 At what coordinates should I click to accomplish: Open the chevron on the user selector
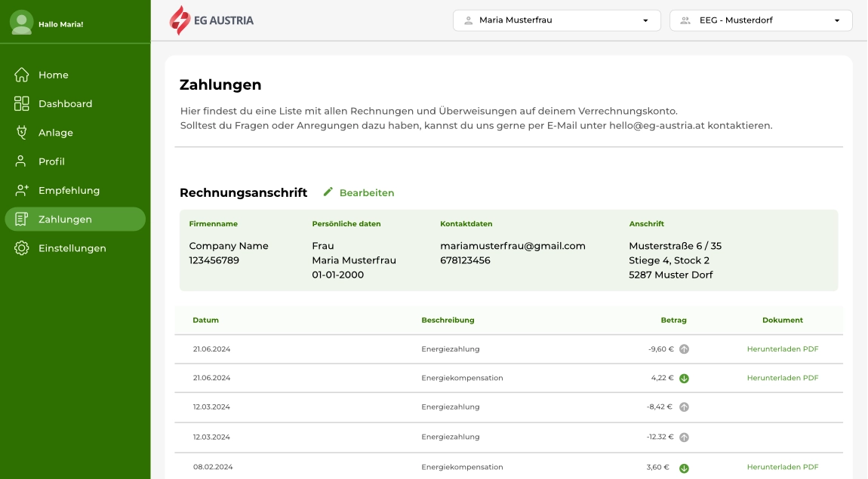[645, 20]
